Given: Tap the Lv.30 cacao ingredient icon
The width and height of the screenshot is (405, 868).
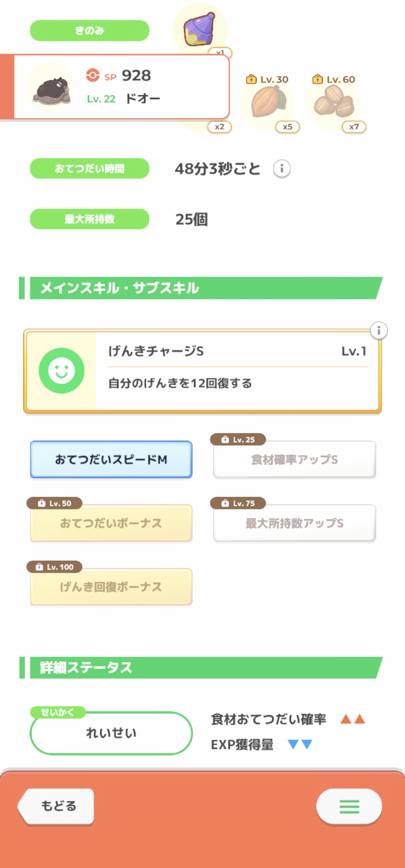Looking at the screenshot, I should 268,102.
